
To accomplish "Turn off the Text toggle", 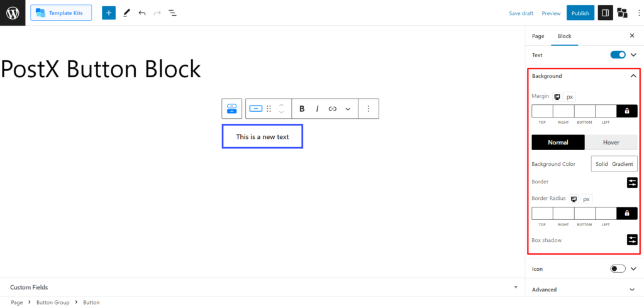I will (x=618, y=55).
